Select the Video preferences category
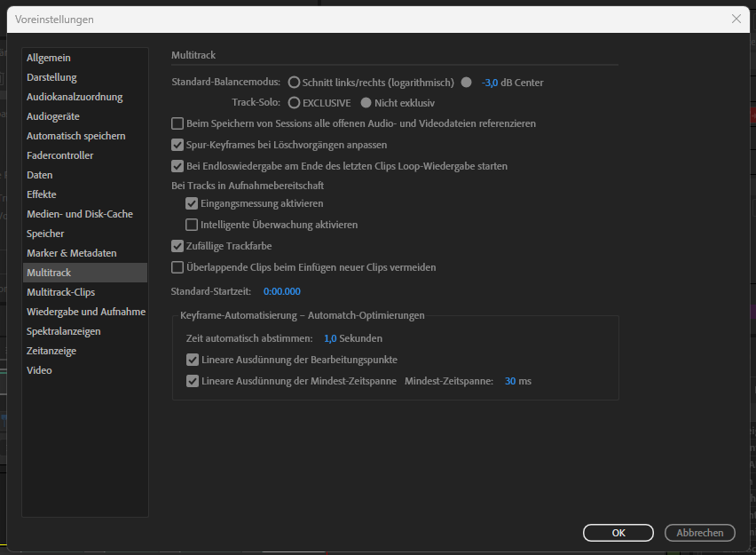The image size is (756, 555). click(x=39, y=369)
